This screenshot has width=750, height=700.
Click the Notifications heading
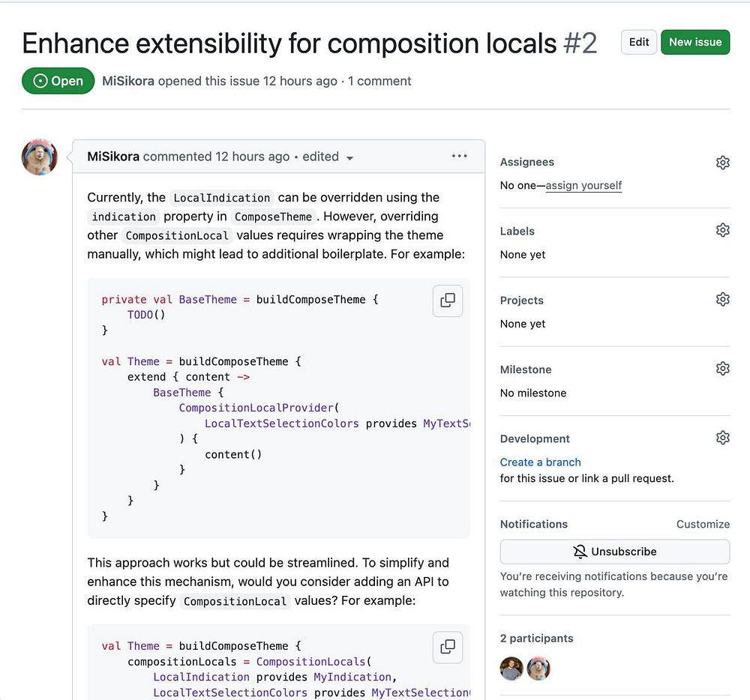coord(534,524)
